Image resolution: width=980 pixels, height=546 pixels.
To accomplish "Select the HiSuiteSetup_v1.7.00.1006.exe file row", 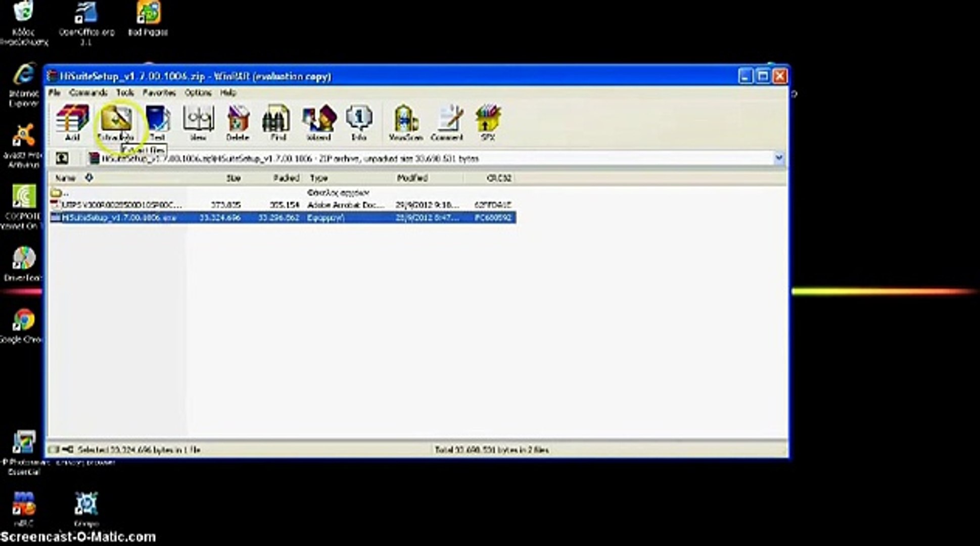I will pyautogui.click(x=283, y=217).
